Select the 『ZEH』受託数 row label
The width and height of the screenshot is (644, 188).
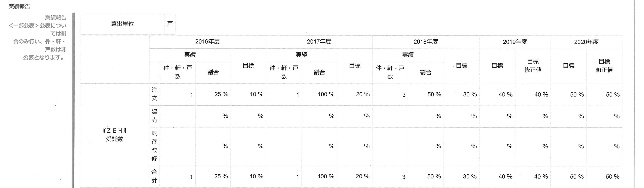(115, 135)
